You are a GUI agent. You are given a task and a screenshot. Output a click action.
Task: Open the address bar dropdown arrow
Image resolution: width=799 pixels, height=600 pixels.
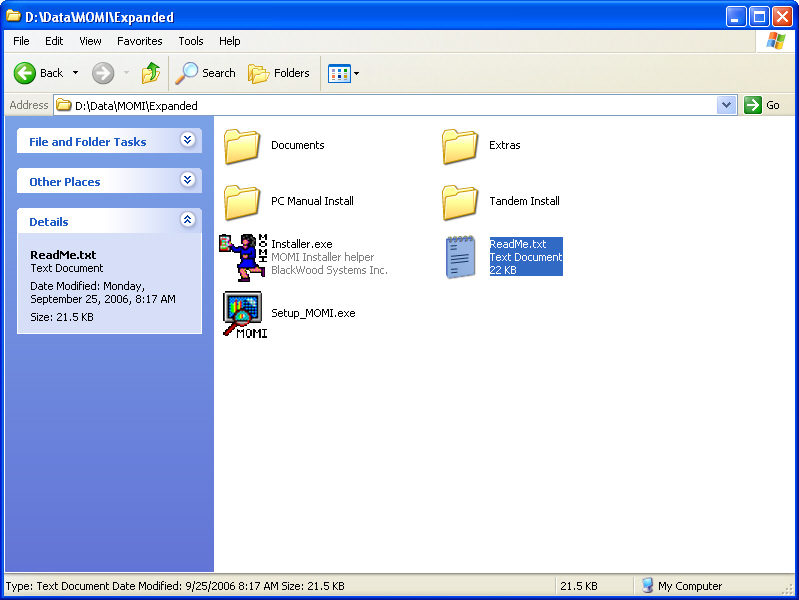tap(727, 105)
